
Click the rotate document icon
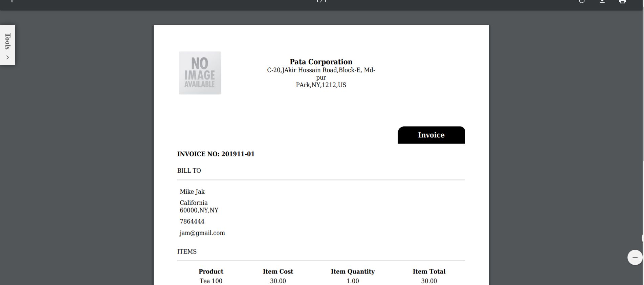[x=582, y=1]
